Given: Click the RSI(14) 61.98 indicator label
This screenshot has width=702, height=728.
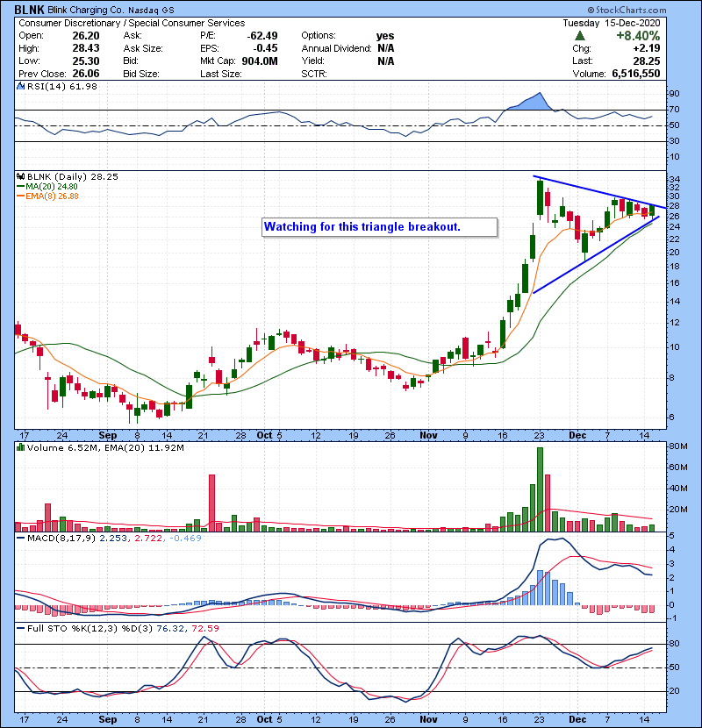Looking at the screenshot, I should [61, 86].
